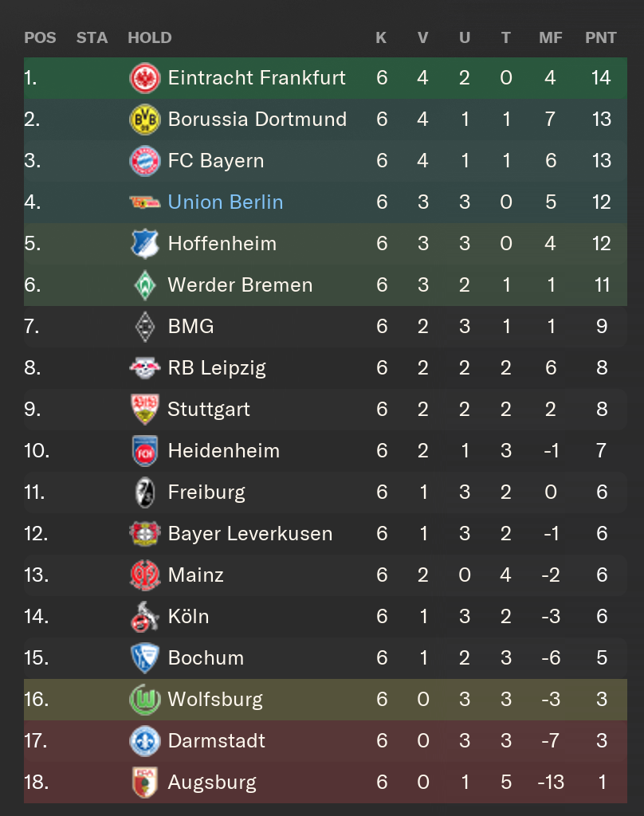Click the Borussia Dortmund BVB logo
The image size is (644, 816).
click(145, 120)
